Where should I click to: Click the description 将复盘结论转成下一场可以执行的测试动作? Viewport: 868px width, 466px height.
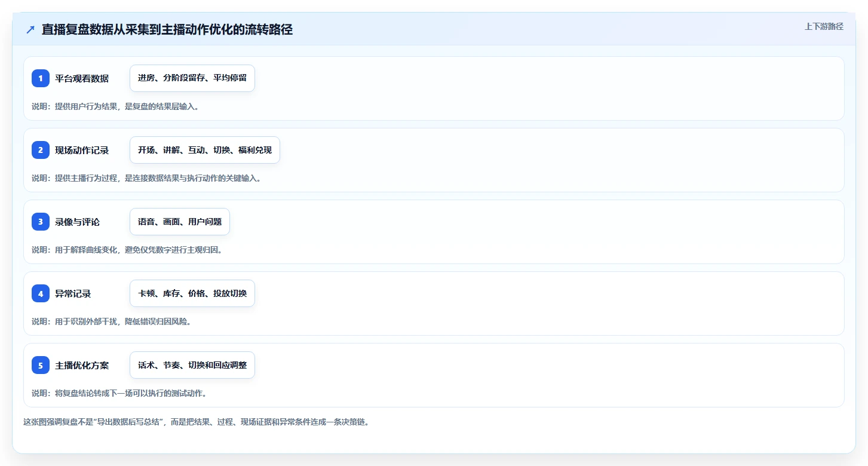(119, 393)
